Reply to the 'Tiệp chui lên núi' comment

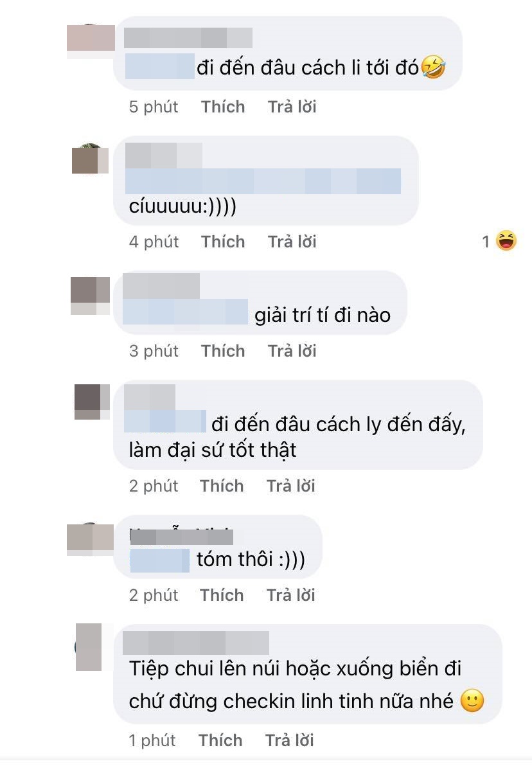289,740
